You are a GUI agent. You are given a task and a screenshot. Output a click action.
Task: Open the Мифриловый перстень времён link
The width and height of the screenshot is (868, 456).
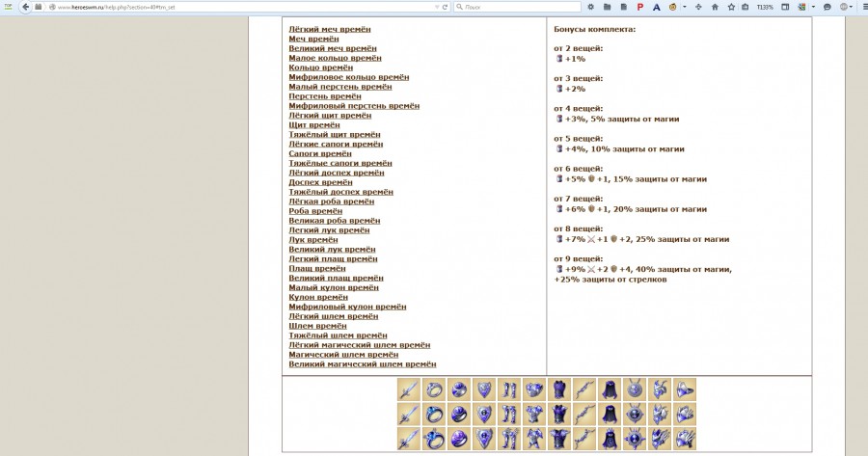(x=354, y=106)
